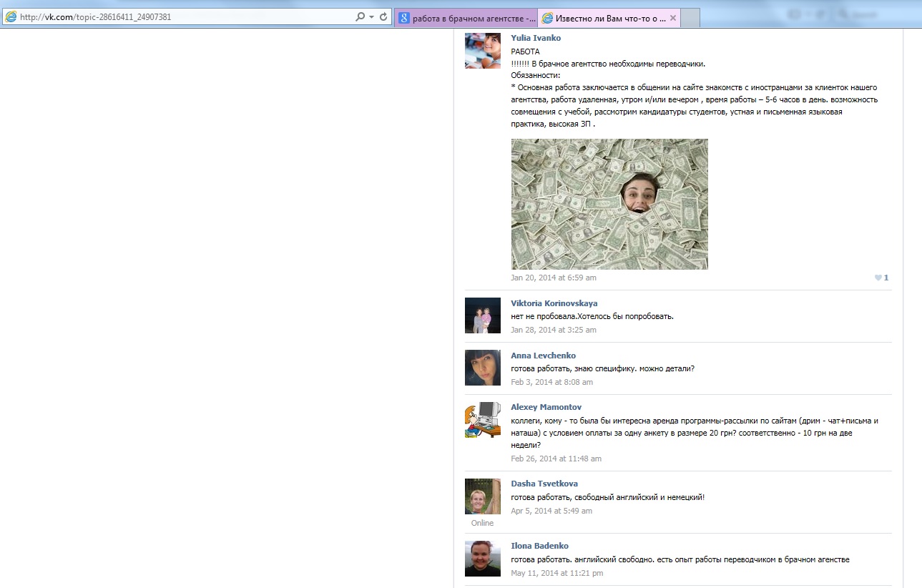Screen dimensions: 922x588
Task: Open a new browser tab
Action: coord(690,19)
